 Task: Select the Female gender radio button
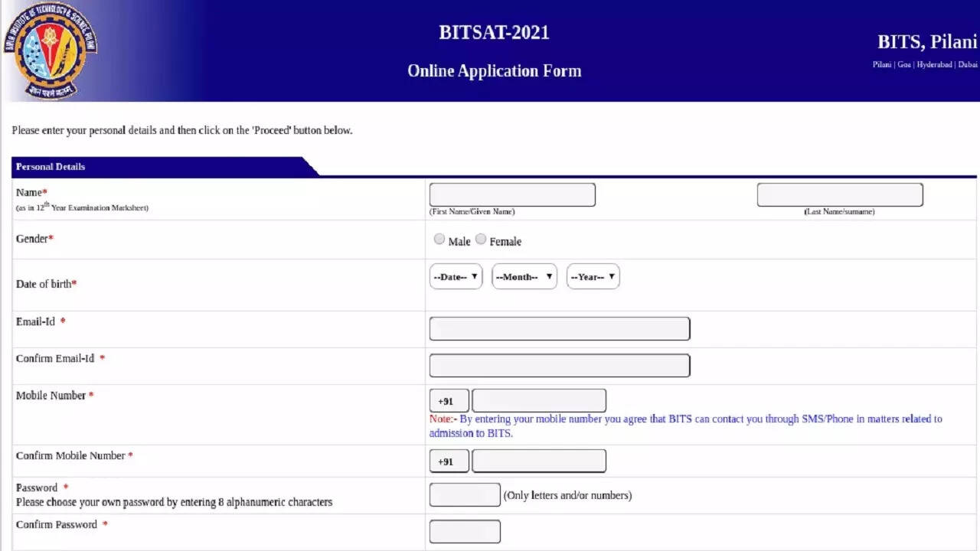pos(481,240)
